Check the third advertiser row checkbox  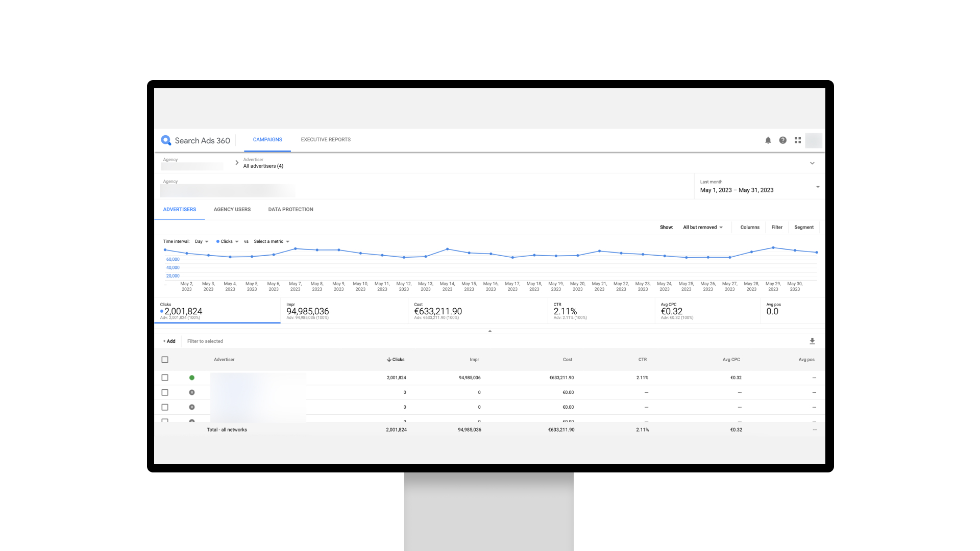(165, 407)
